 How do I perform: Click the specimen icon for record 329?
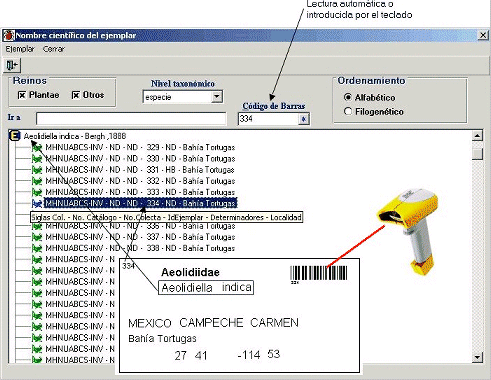[x=37, y=147]
